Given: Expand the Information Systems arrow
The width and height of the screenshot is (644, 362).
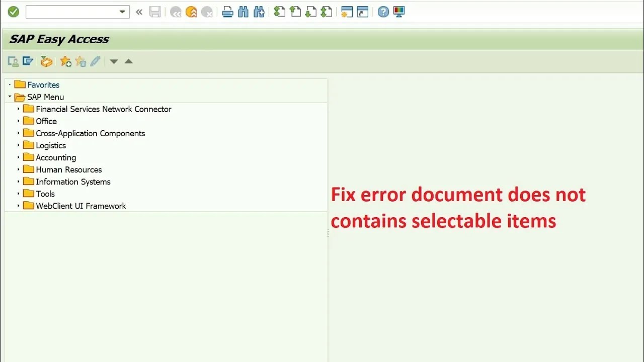Looking at the screenshot, I should (x=19, y=181).
